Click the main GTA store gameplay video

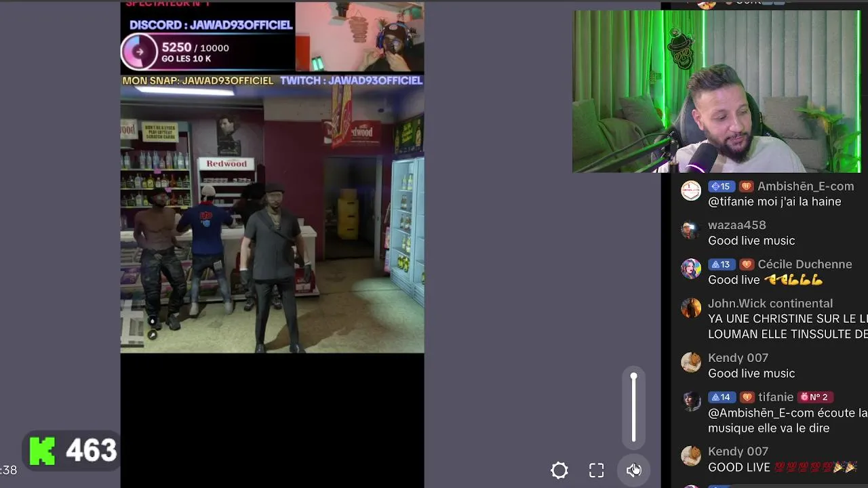[273, 220]
